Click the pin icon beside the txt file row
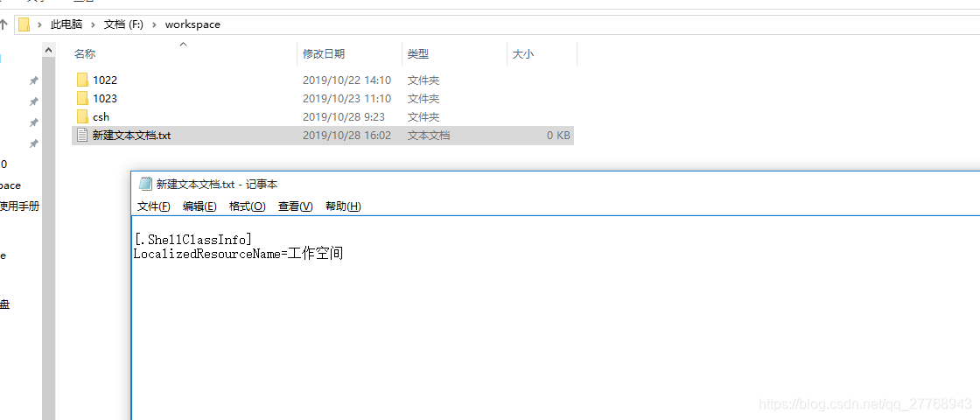980x420 pixels. 34,143
